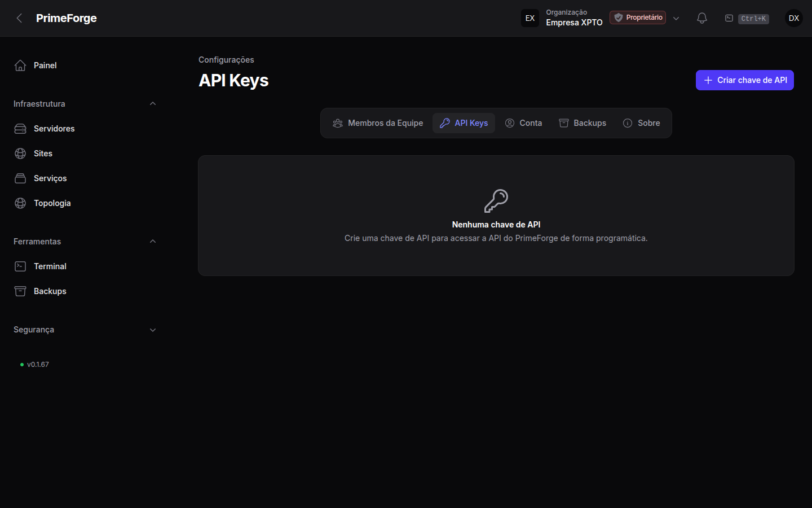Click the Terminal prompt icon
The image size is (812, 508).
(20, 266)
